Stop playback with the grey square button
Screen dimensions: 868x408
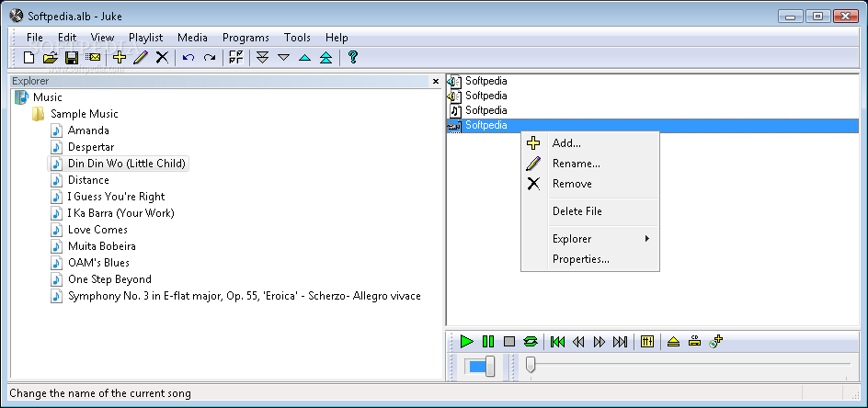[x=509, y=342]
